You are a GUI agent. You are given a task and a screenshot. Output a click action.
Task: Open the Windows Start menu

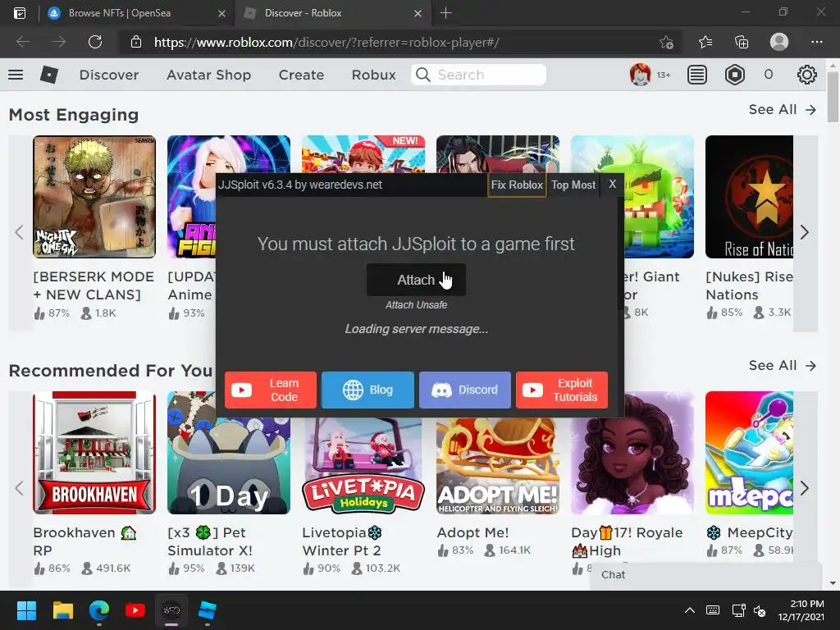click(x=26, y=610)
